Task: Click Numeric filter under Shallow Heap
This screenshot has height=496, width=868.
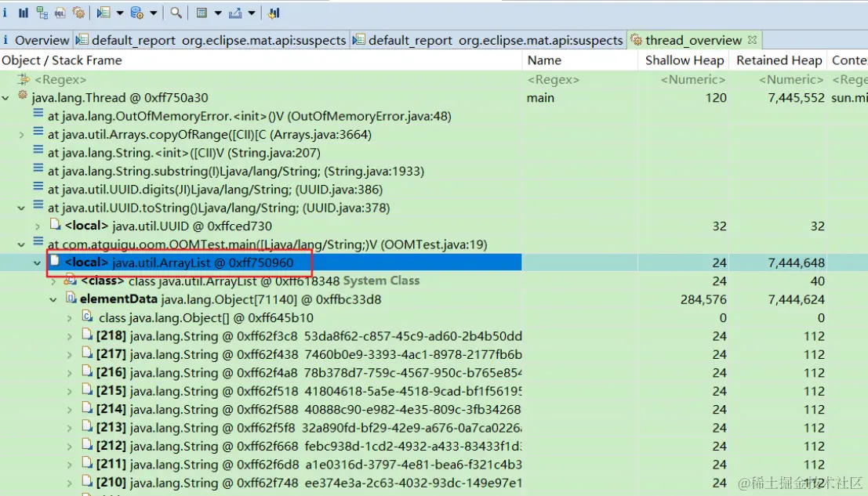Action: pyautogui.click(x=692, y=80)
